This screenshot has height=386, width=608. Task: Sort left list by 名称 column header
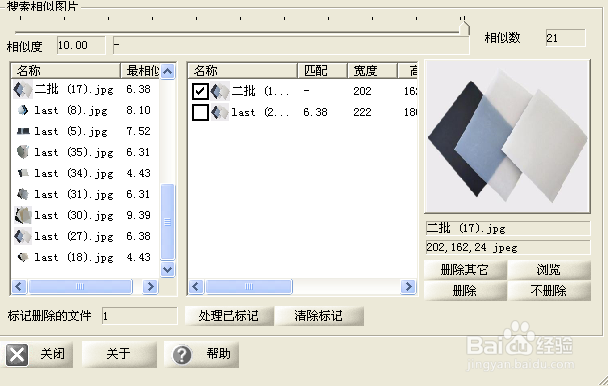click(66, 71)
